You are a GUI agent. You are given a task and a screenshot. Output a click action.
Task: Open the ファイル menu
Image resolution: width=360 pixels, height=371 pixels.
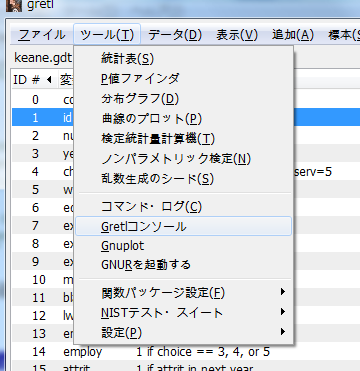[x=41, y=35]
